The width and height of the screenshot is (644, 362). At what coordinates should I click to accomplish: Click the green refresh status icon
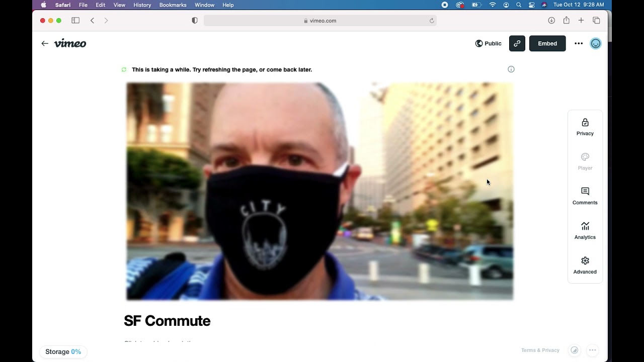coord(124,69)
